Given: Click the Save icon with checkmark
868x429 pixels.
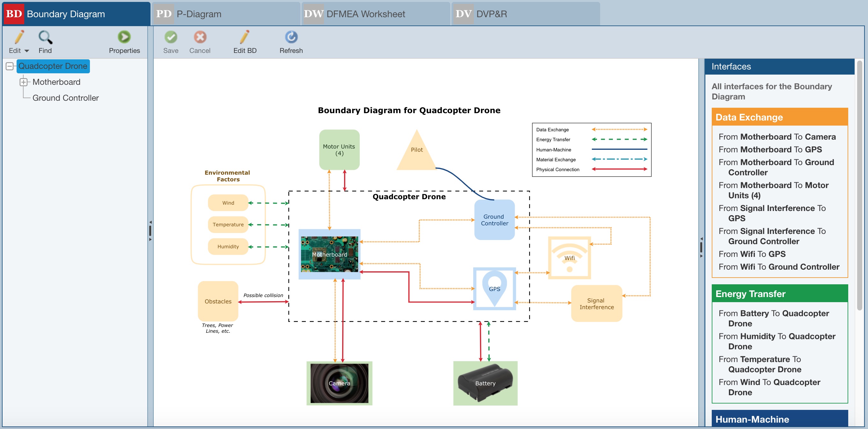Looking at the screenshot, I should (171, 38).
